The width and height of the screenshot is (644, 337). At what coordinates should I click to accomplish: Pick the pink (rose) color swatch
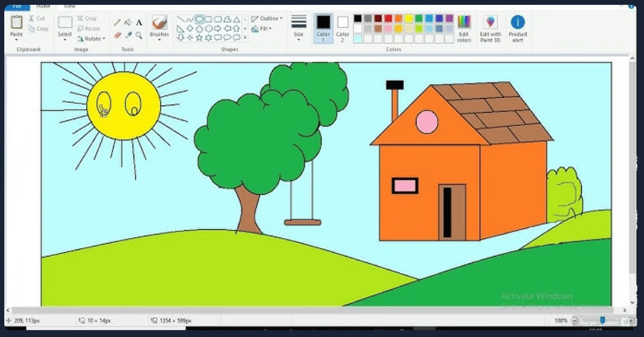[389, 28]
